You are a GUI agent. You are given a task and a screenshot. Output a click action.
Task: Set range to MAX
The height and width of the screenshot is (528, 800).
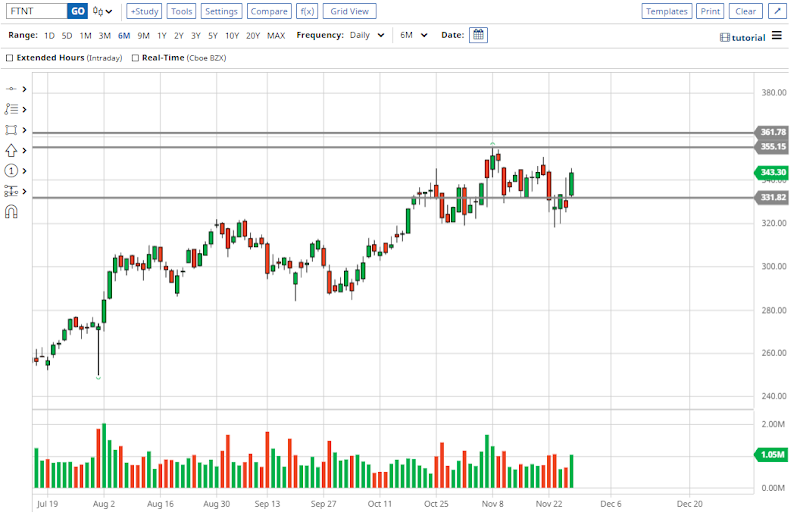(276, 35)
